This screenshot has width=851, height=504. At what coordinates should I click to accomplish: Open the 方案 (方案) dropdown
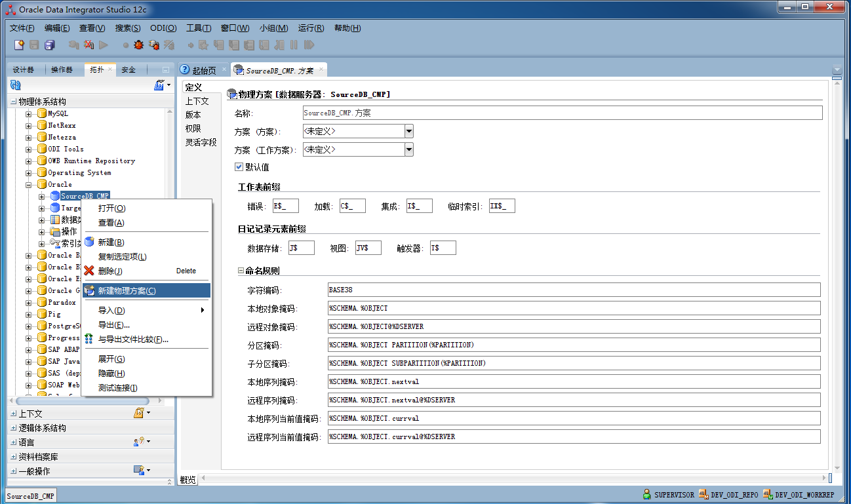click(x=409, y=131)
